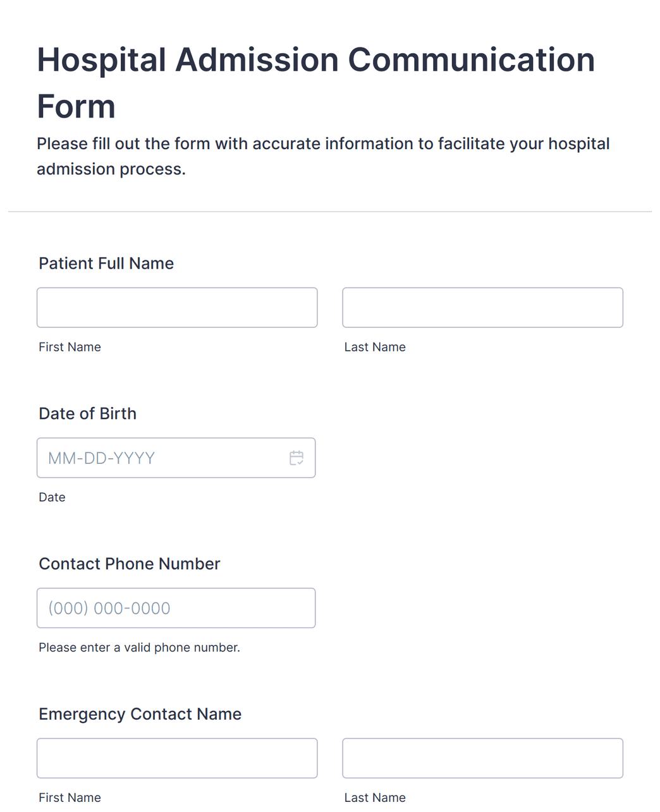
Task: Click the Contact Phone Number label
Action: pyautogui.click(x=130, y=564)
